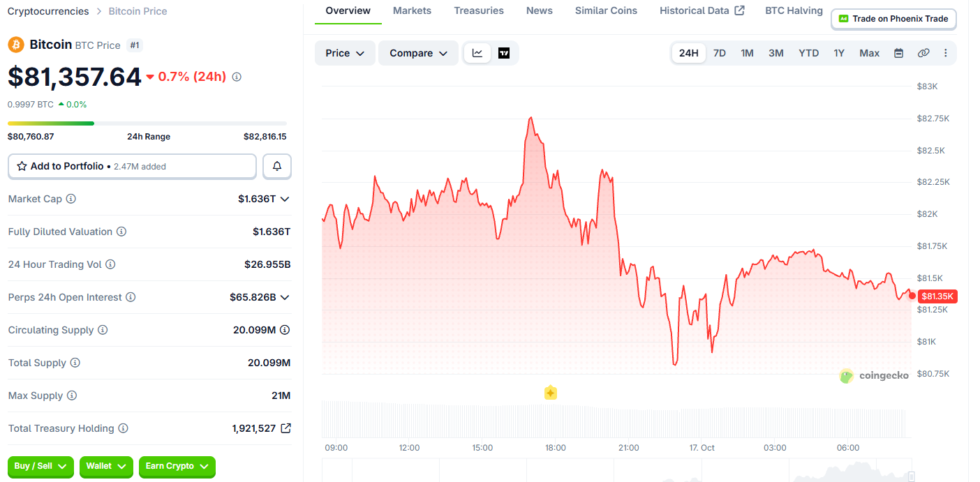
Task: Open the Historical Data tab
Action: 702,10
